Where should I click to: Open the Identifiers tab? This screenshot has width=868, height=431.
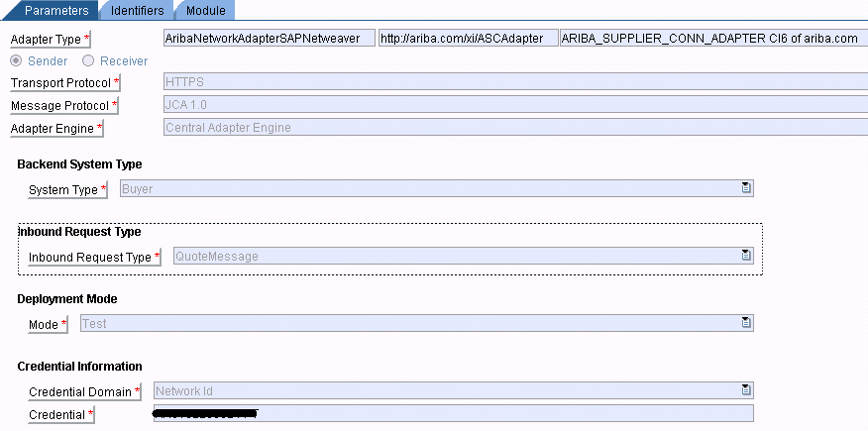pos(137,10)
